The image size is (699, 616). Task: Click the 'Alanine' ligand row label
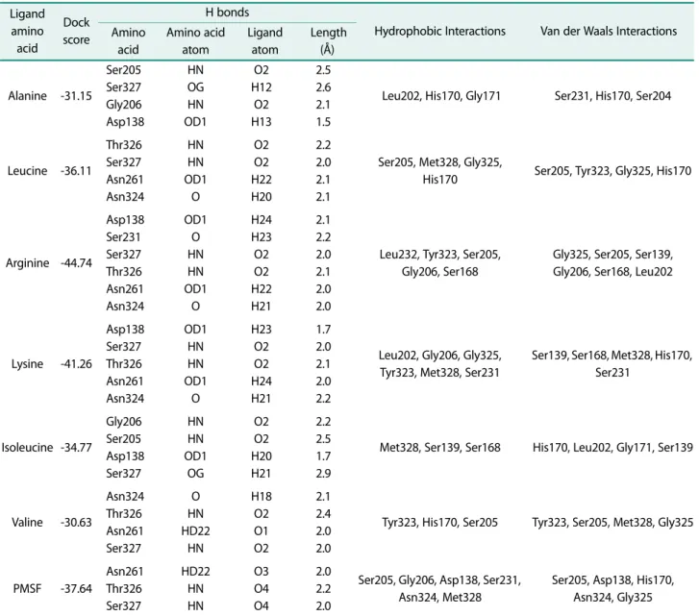(27, 96)
